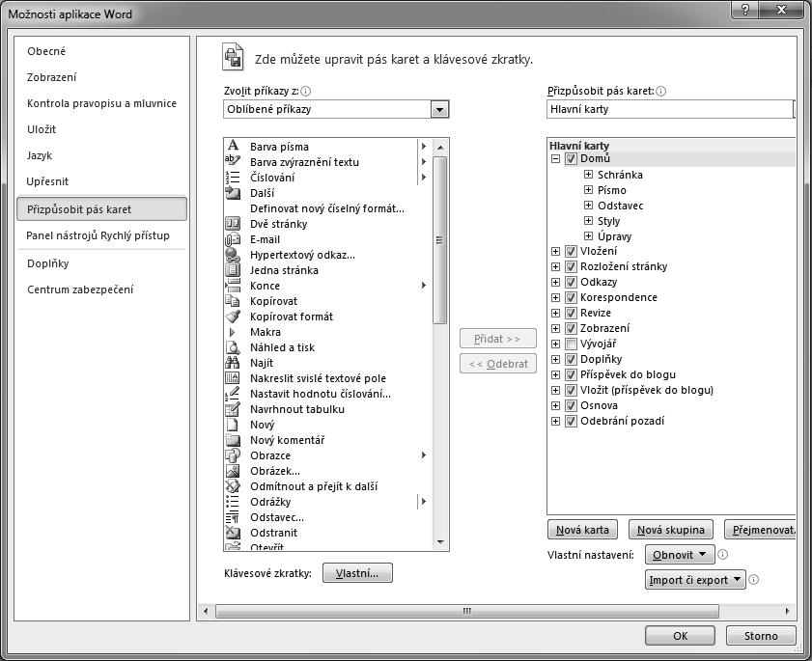Open the Obnovit dropdown button
Image resolution: width=812 pixels, height=661 pixels.
pyautogui.click(x=680, y=554)
